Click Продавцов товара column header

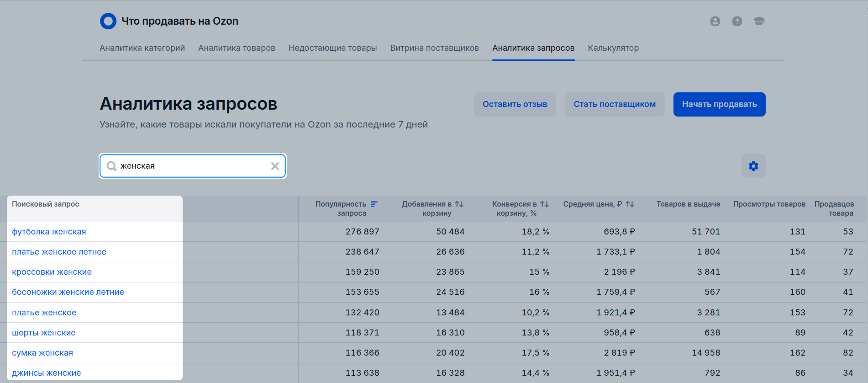tap(834, 208)
